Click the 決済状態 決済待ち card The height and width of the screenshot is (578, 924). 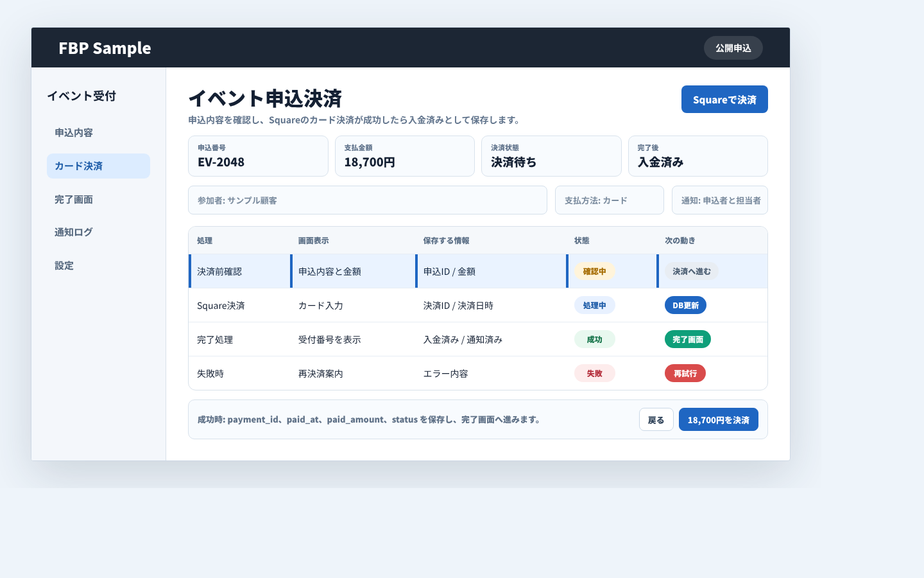(x=551, y=156)
